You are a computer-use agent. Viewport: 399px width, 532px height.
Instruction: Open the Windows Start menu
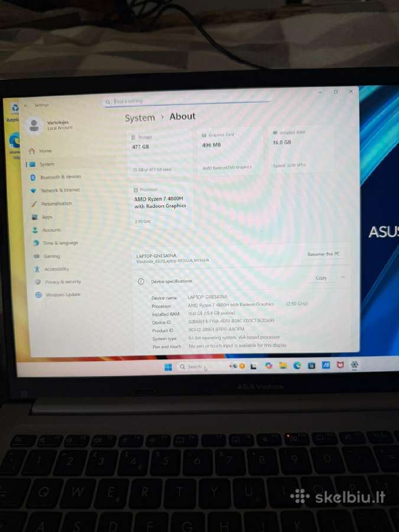pyautogui.click(x=168, y=367)
